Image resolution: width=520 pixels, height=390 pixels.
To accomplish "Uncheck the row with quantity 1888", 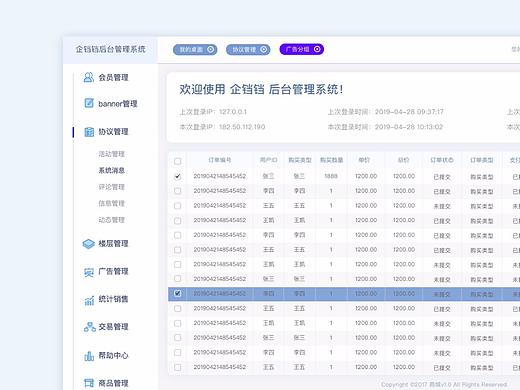I will (x=178, y=176).
